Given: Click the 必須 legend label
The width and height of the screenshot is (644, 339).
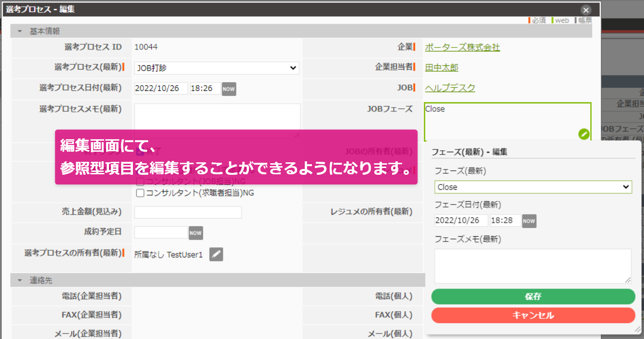Looking at the screenshot, I should click(538, 21).
